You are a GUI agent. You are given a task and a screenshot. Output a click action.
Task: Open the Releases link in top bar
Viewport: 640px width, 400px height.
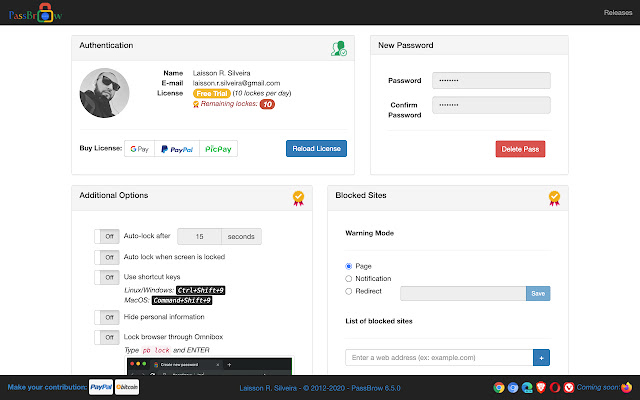(618, 13)
